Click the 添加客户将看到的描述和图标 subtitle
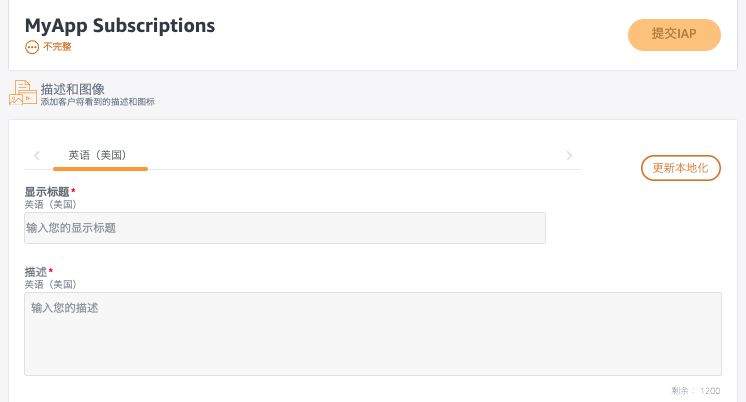746x402 pixels. pos(97,102)
